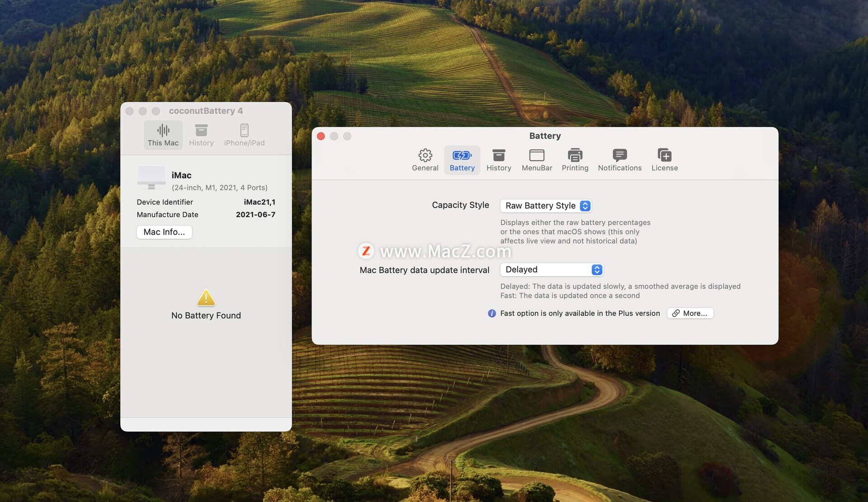The height and width of the screenshot is (502, 868).
Task: Click the License tab label
Action: tap(665, 168)
